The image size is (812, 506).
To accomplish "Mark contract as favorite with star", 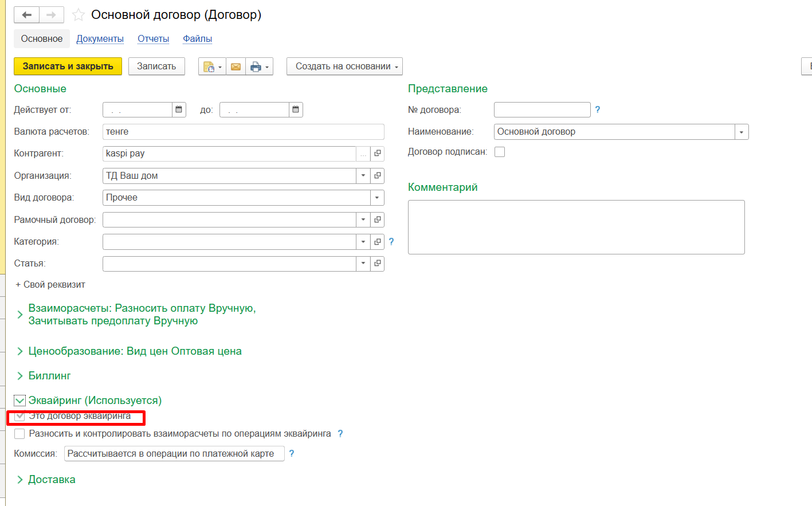I will pos(79,15).
